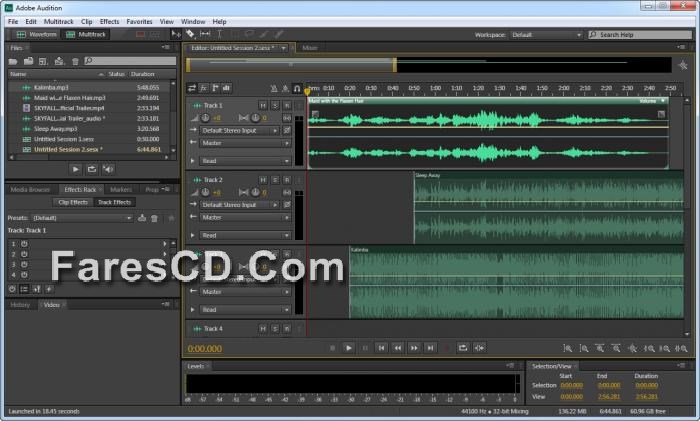Open Track 1 Master output dropdown
Viewport: 700px width, 421px height.
245,143
